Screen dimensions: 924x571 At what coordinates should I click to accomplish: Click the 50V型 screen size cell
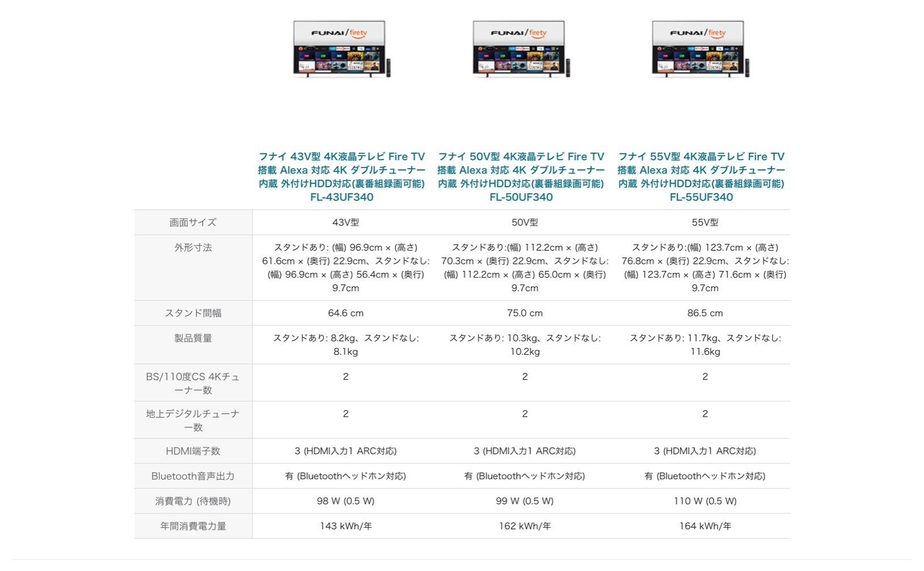[x=525, y=222]
